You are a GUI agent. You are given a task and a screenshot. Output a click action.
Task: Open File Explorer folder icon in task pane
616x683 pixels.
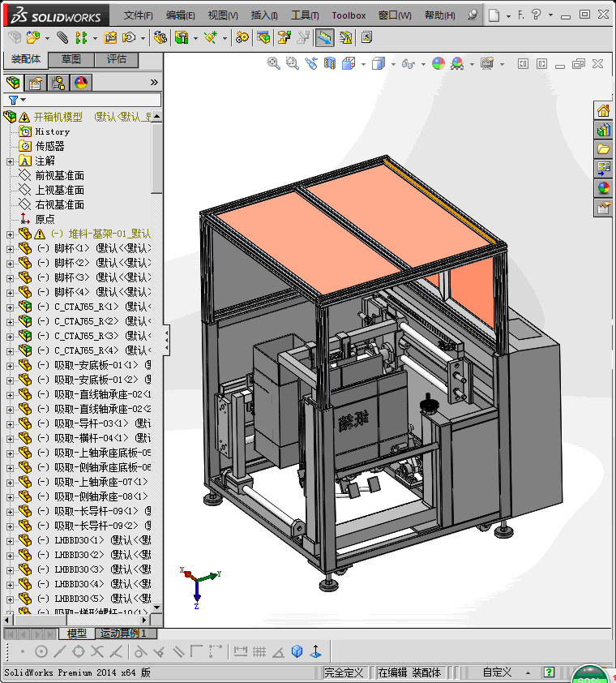[x=603, y=149]
